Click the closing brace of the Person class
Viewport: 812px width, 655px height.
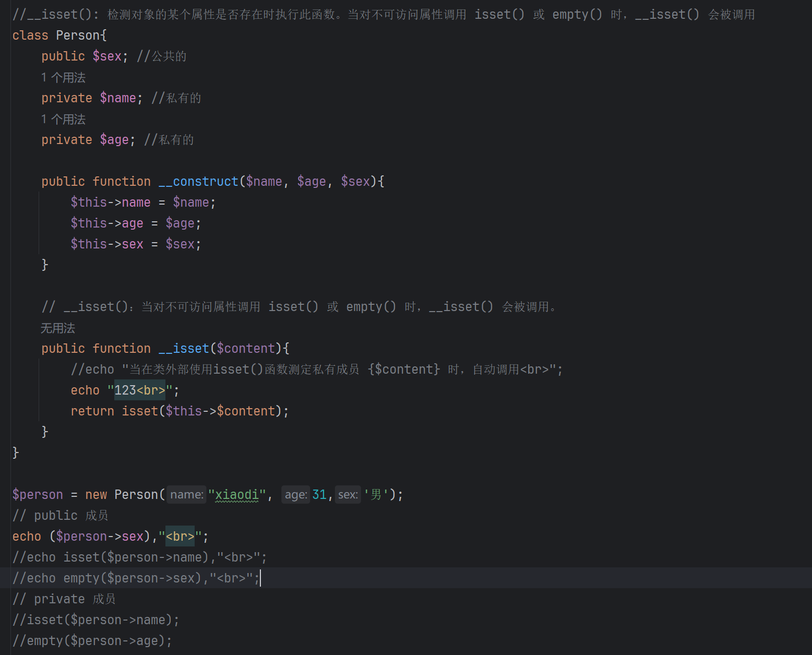pos(16,452)
